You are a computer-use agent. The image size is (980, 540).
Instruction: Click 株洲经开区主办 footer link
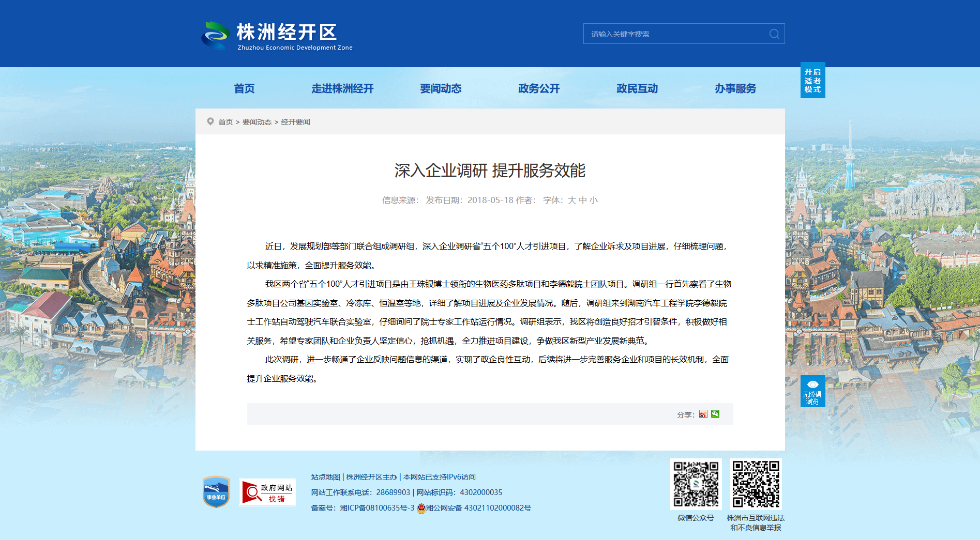pos(371,477)
